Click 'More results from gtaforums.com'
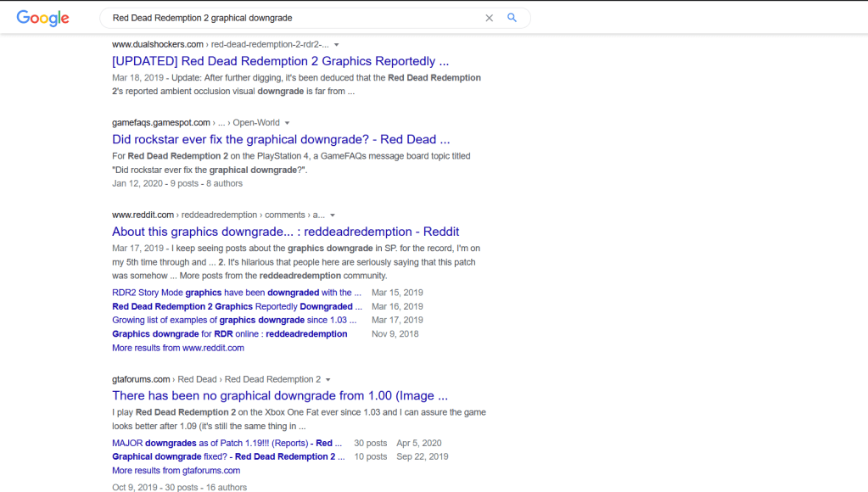 tap(176, 470)
